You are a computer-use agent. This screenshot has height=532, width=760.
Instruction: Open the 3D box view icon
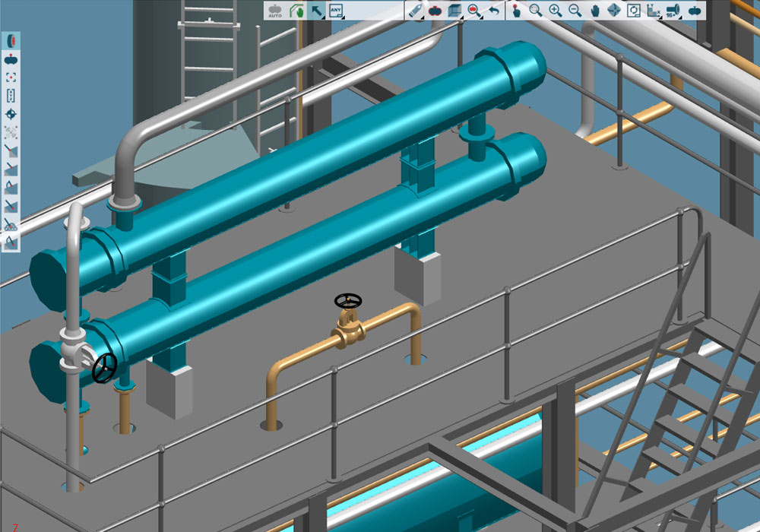click(x=454, y=11)
